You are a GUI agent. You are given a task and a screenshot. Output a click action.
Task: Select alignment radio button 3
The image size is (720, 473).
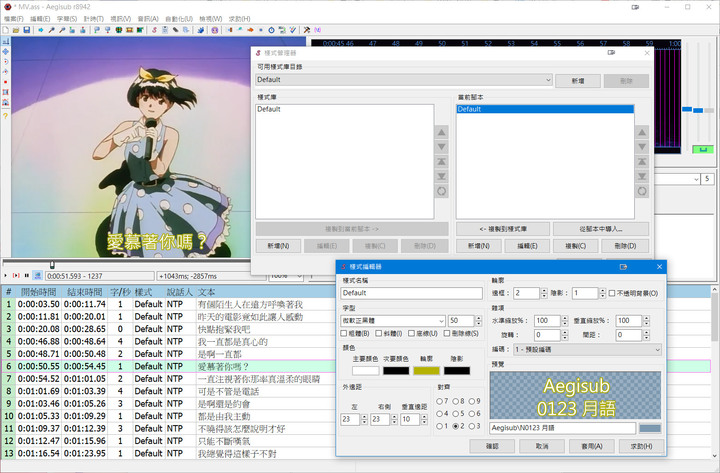[x=474, y=426]
